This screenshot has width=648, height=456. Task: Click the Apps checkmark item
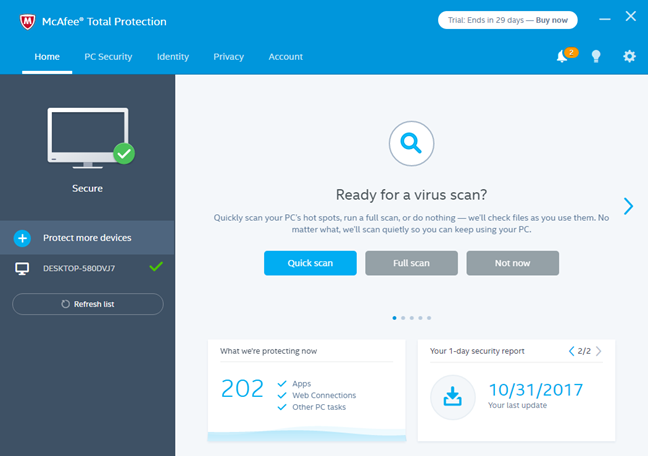295,384
